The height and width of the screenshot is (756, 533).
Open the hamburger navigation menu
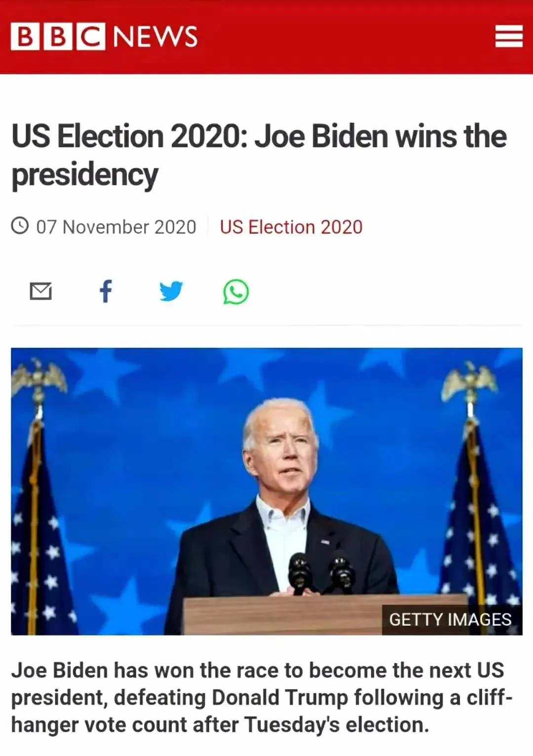coord(509,37)
